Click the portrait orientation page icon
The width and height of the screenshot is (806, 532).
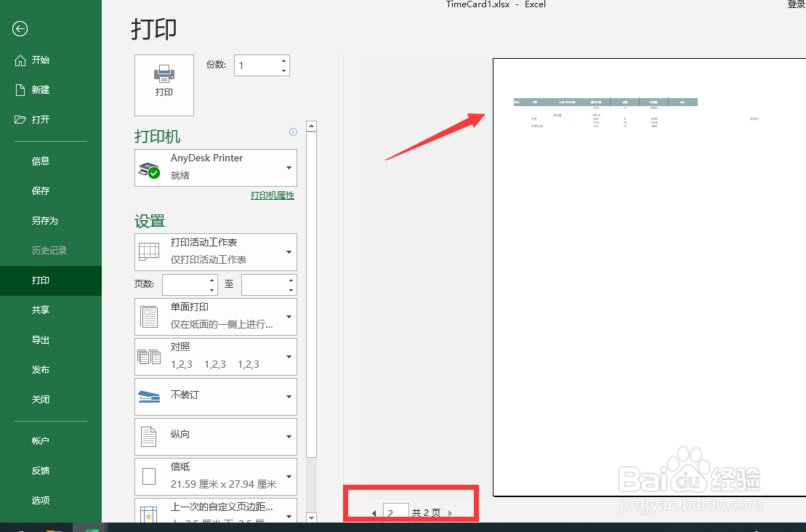pos(149,437)
